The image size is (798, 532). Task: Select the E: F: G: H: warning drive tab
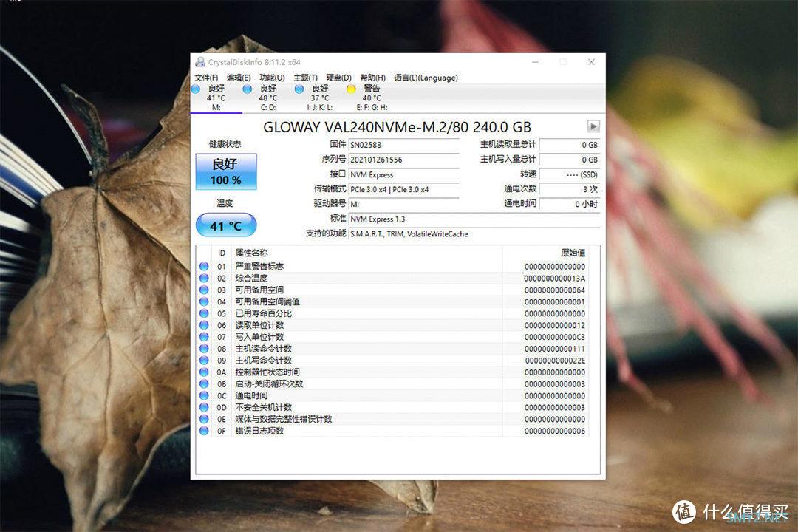coord(372,98)
